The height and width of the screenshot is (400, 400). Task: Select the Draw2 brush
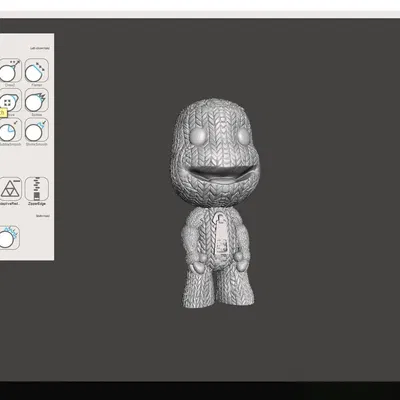click(10, 70)
